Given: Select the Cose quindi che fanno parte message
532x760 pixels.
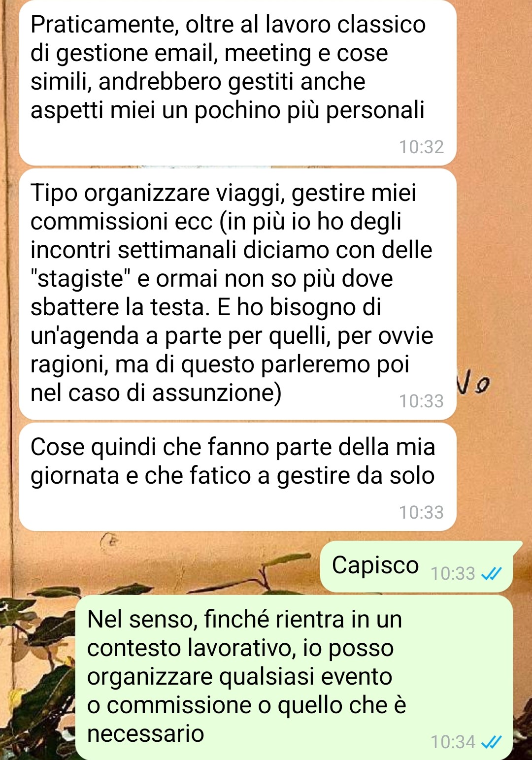Looking at the screenshot, I should (237, 477).
